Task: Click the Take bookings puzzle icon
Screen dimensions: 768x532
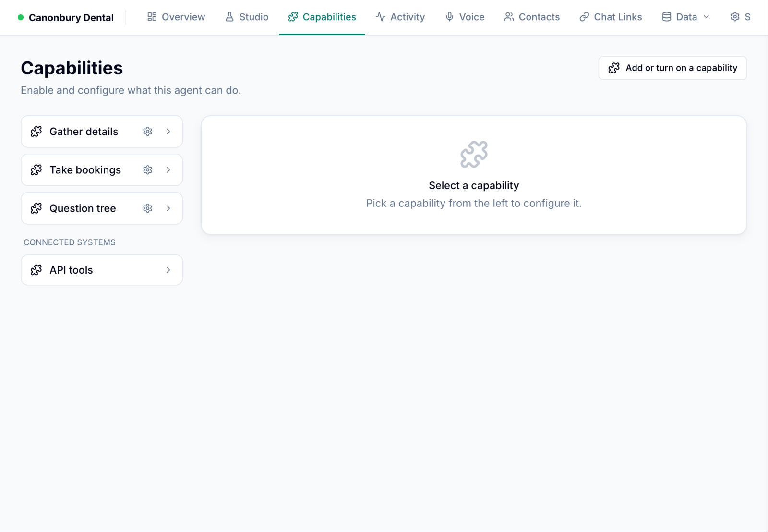Action: click(x=36, y=170)
